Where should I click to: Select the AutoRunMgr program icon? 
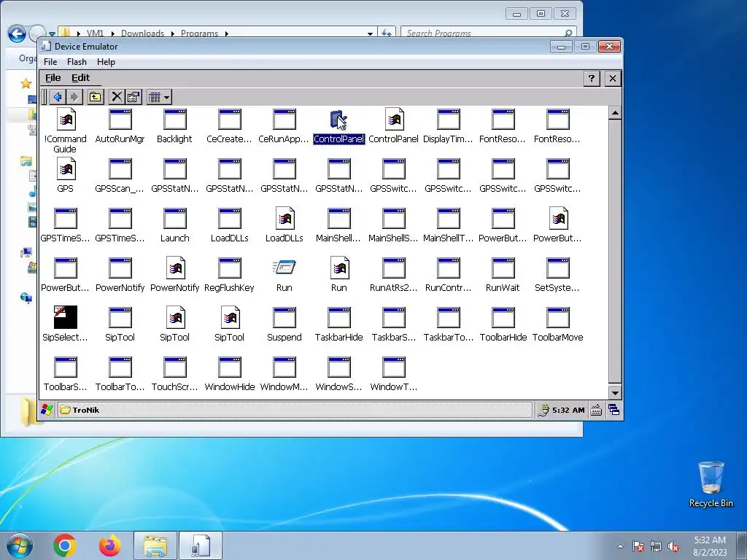click(x=120, y=120)
